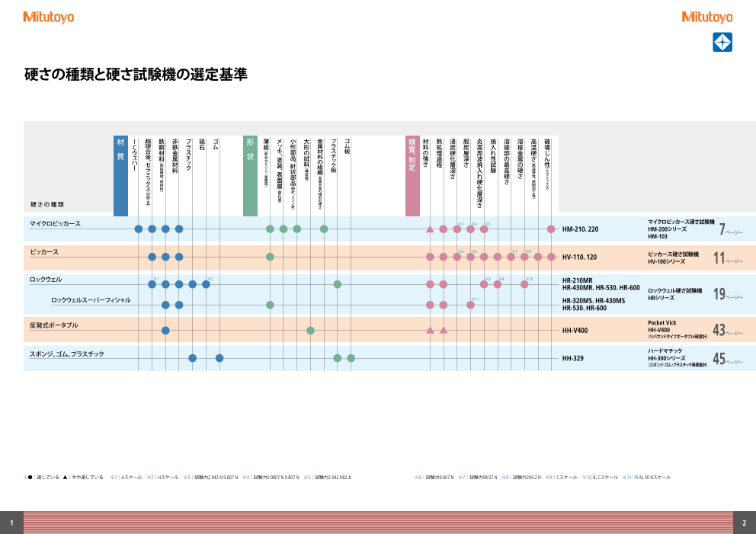Select the 脱炭層深さ column heading

click(466, 153)
